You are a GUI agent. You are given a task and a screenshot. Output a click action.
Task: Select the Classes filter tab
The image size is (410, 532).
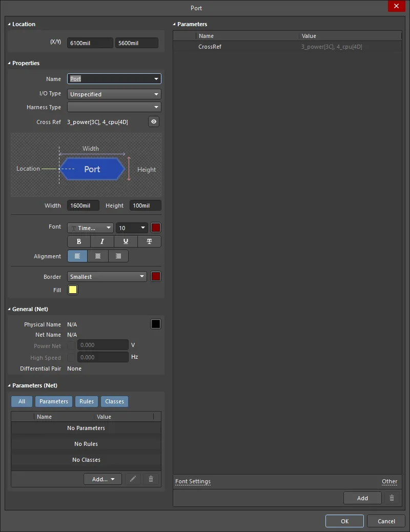[114, 401]
